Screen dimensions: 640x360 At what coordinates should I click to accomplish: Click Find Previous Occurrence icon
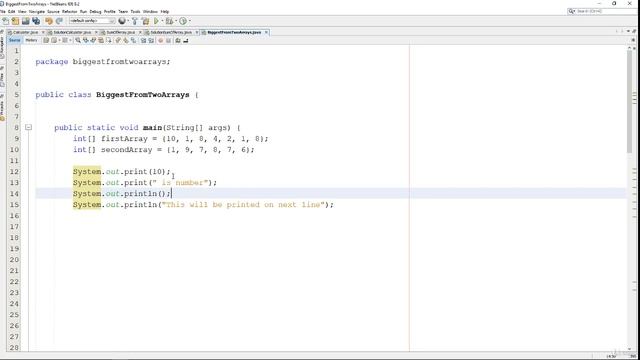pyautogui.click(x=85, y=40)
